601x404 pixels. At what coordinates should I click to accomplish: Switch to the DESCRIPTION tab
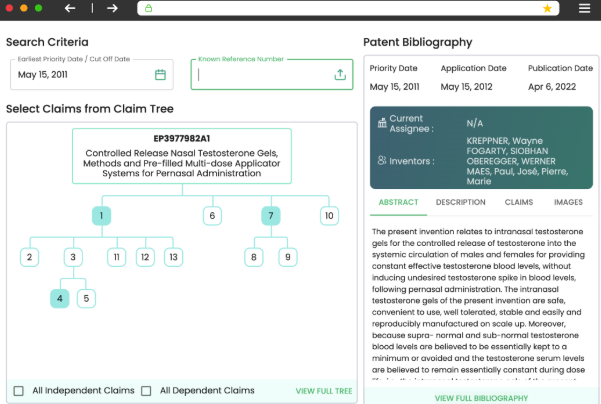[x=460, y=202]
